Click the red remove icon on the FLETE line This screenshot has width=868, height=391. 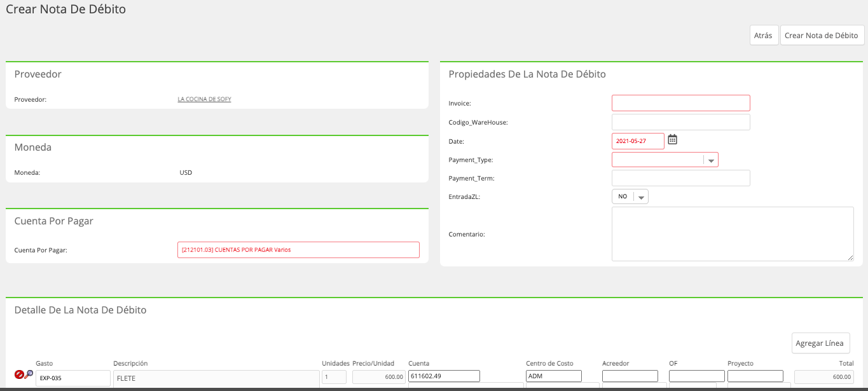(x=19, y=375)
